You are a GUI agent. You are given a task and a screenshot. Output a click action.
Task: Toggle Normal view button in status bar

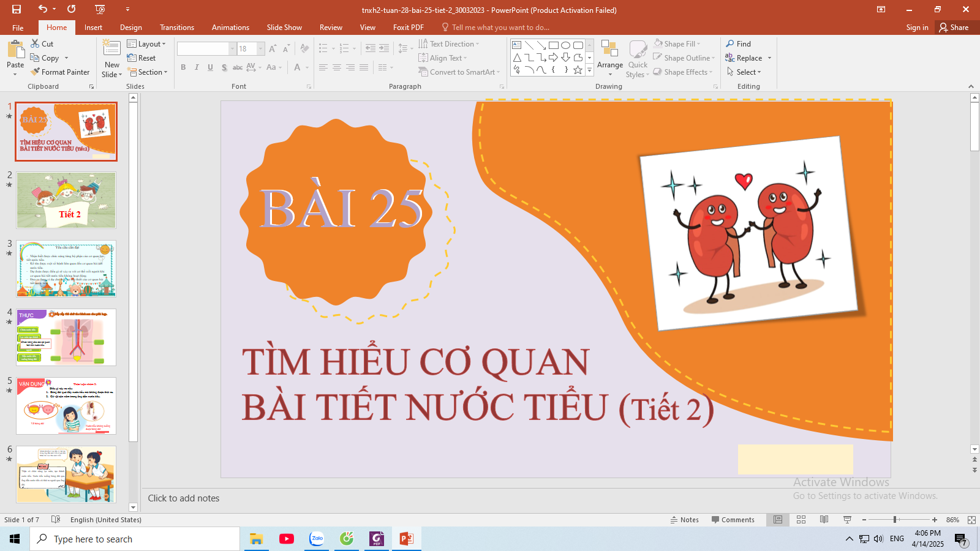(778, 520)
